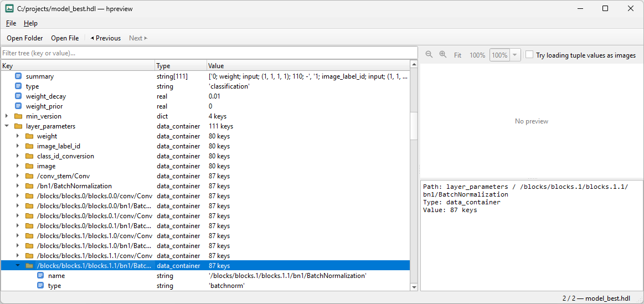Expand the image_label_id node
Image resolution: width=644 pixels, height=304 pixels.
(18, 146)
